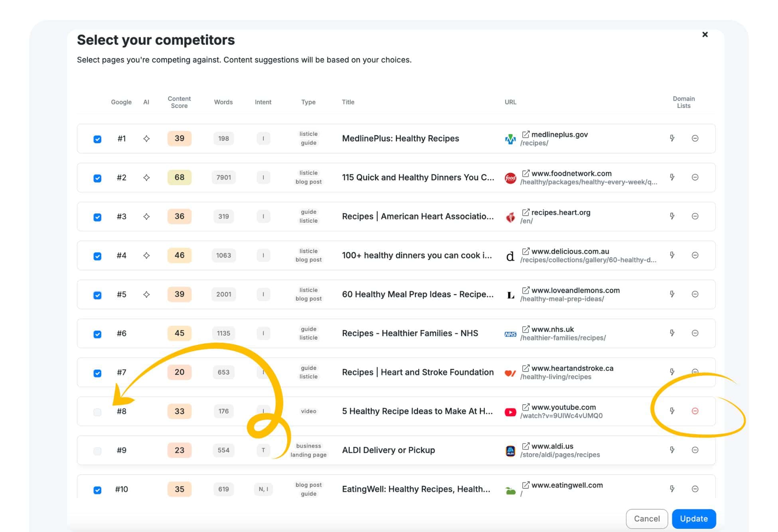Click minus circle icon for eatingwell.com
This screenshot has width=778, height=532.
[x=695, y=488]
